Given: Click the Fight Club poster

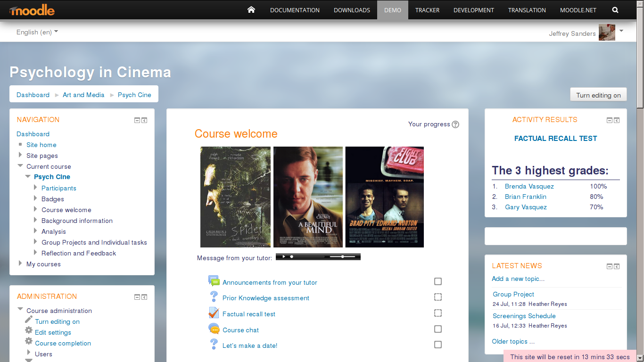Looking at the screenshot, I should [385, 197].
